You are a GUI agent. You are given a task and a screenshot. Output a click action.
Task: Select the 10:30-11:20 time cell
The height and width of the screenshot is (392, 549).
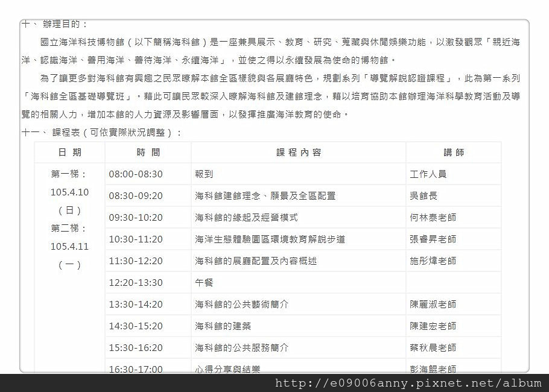coord(148,239)
